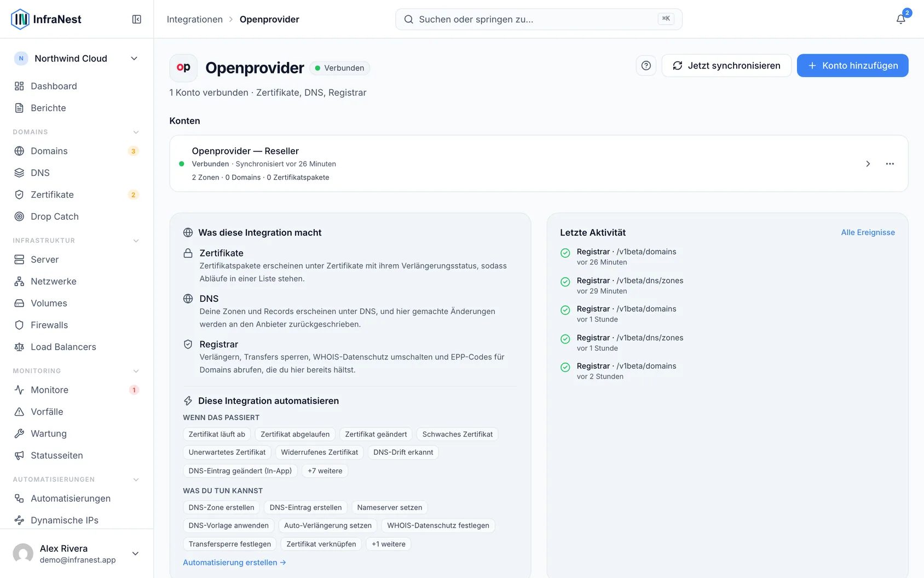Click Jetzt synchronisieren button
Viewport: 924px width, 578px height.
(726, 66)
